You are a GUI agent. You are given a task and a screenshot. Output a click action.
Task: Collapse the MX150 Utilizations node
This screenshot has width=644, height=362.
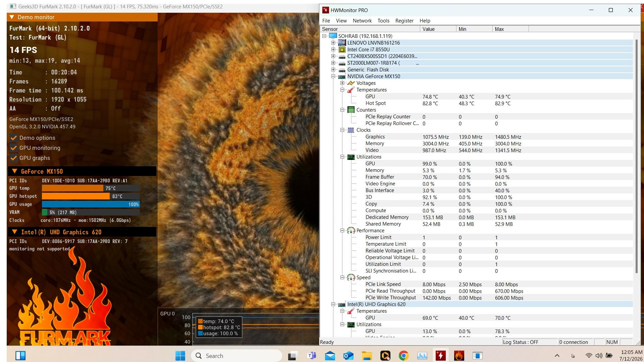tap(342, 157)
